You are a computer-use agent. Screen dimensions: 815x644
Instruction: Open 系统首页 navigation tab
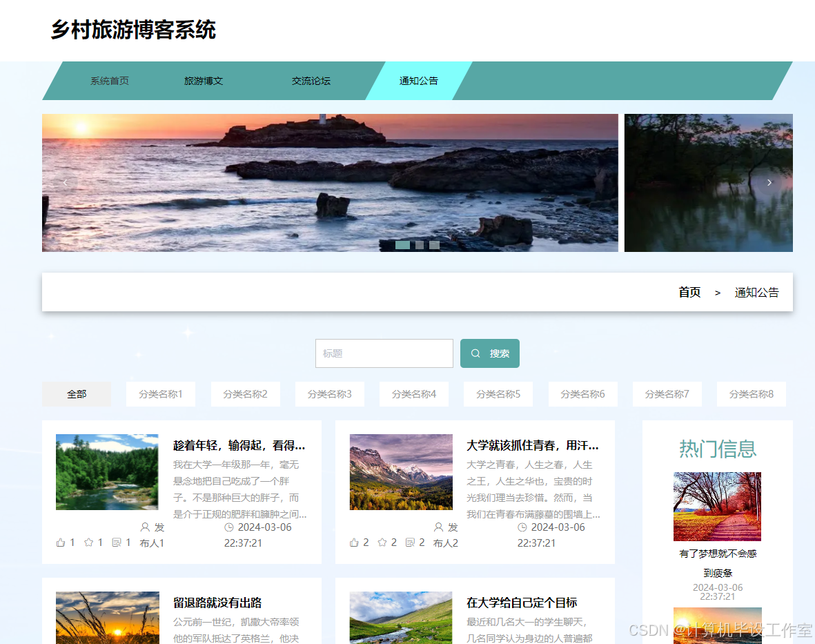(110, 81)
